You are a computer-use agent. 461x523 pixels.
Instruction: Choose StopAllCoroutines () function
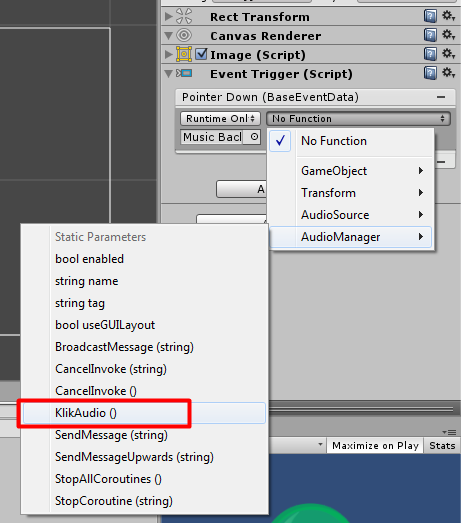pyautogui.click(x=144, y=479)
